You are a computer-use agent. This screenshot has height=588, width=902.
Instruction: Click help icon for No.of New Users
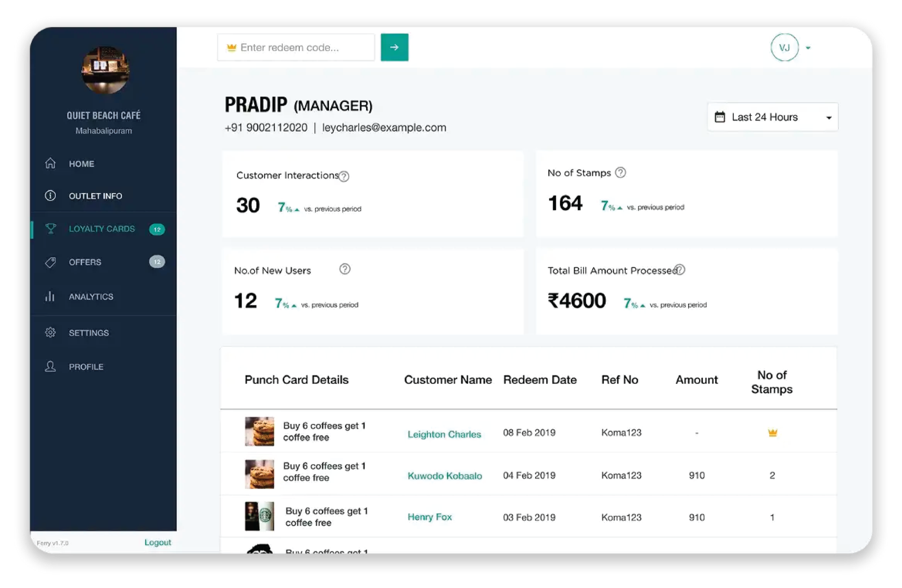pyautogui.click(x=345, y=269)
